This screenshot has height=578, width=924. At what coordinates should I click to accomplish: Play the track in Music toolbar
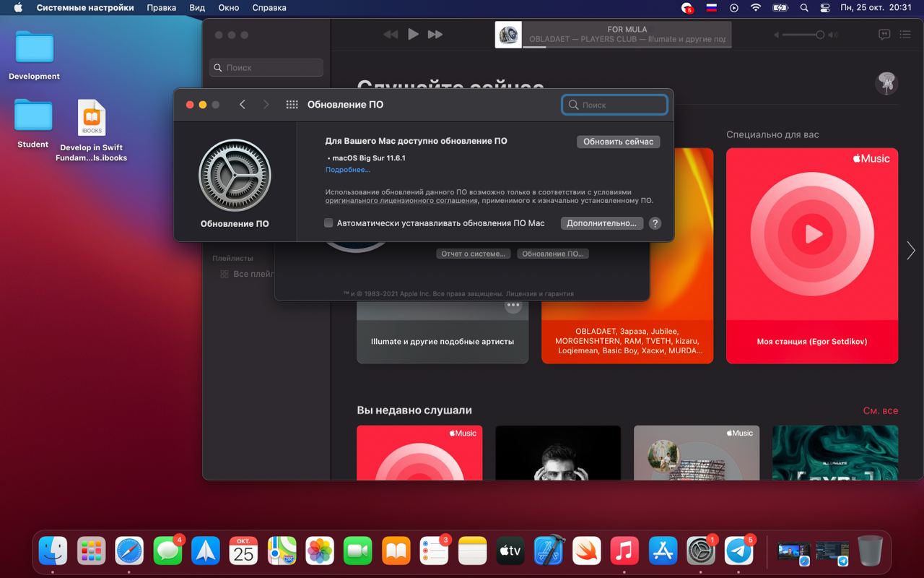click(x=413, y=34)
